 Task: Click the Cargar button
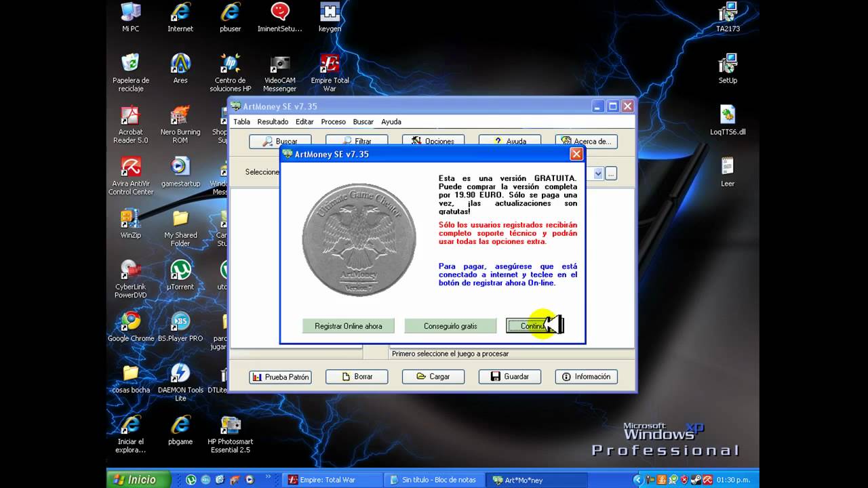(433, 377)
